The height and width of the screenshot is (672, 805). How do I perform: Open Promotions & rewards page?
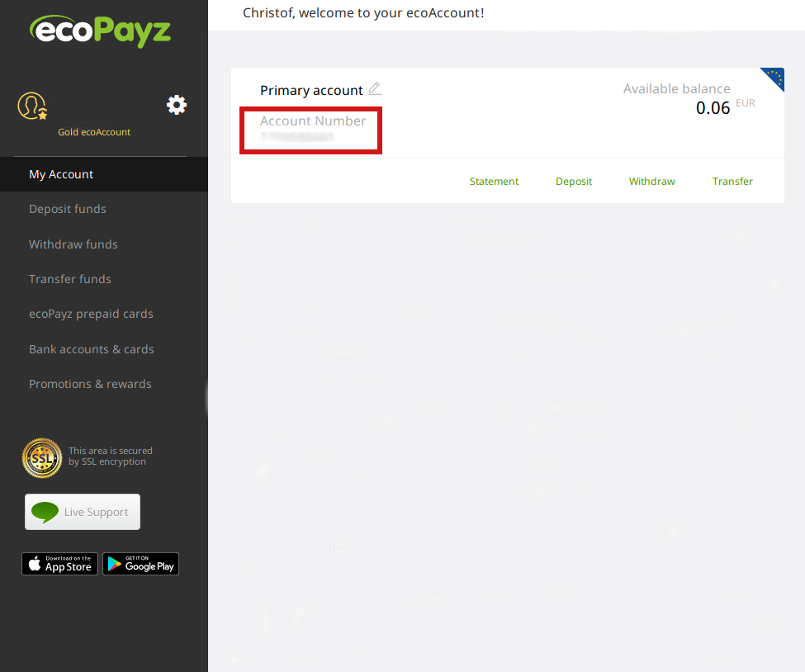click(90, 384)
